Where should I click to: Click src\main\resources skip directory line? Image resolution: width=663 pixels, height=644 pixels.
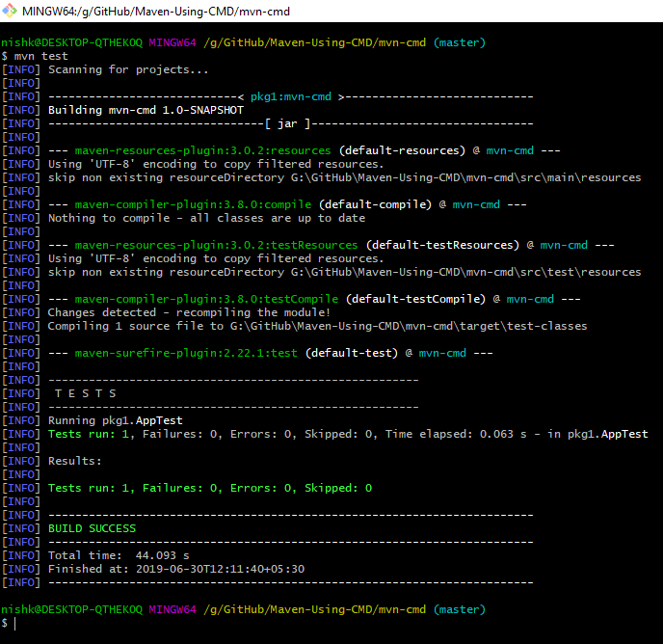coord(345,177)
